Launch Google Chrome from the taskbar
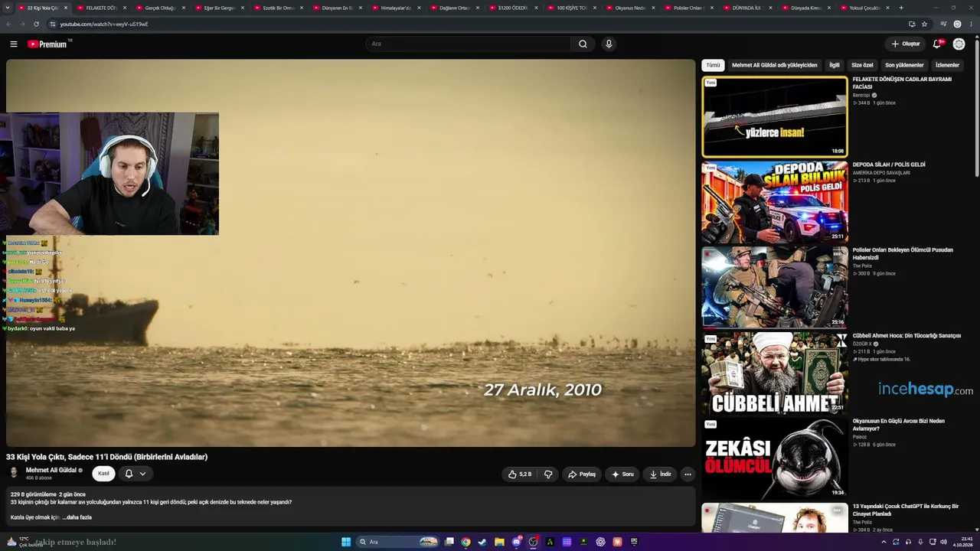Screen dimensions: 980x551 (x=465, y=542)
